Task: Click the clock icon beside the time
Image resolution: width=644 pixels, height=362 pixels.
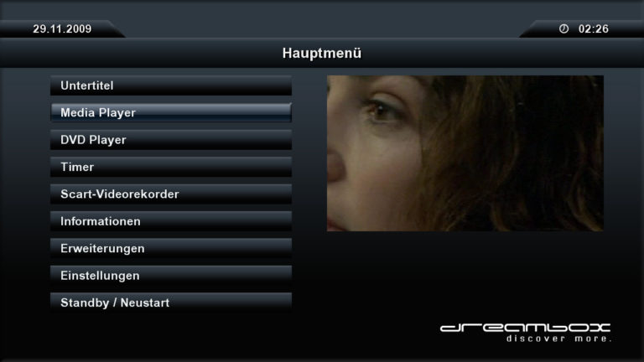Action: coord(563,28)
